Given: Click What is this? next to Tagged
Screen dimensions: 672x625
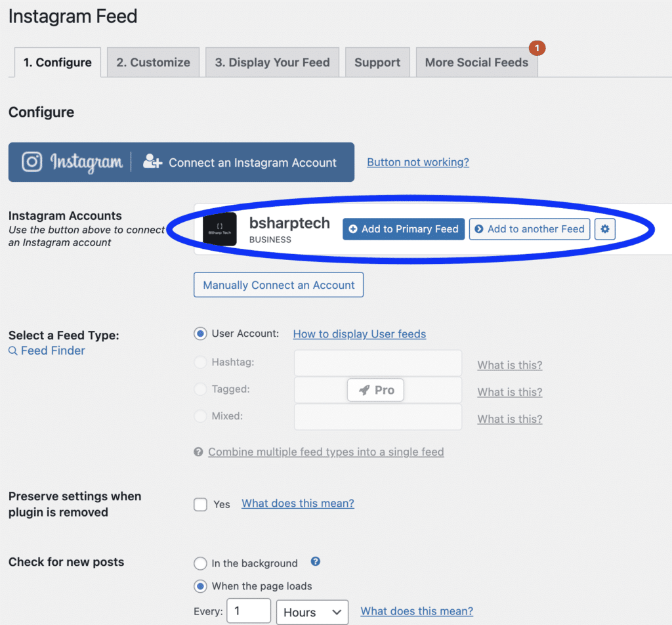Looking at the screenshot, I should 509,392.
